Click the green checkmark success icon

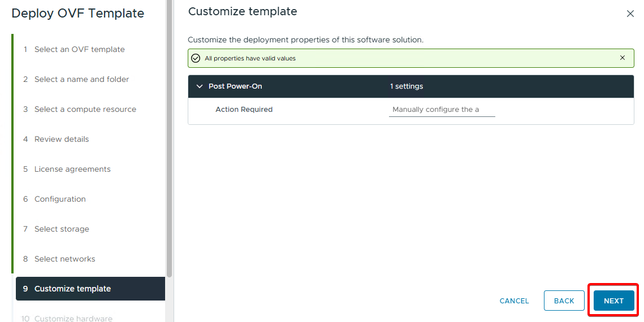(x=196, y=58)
